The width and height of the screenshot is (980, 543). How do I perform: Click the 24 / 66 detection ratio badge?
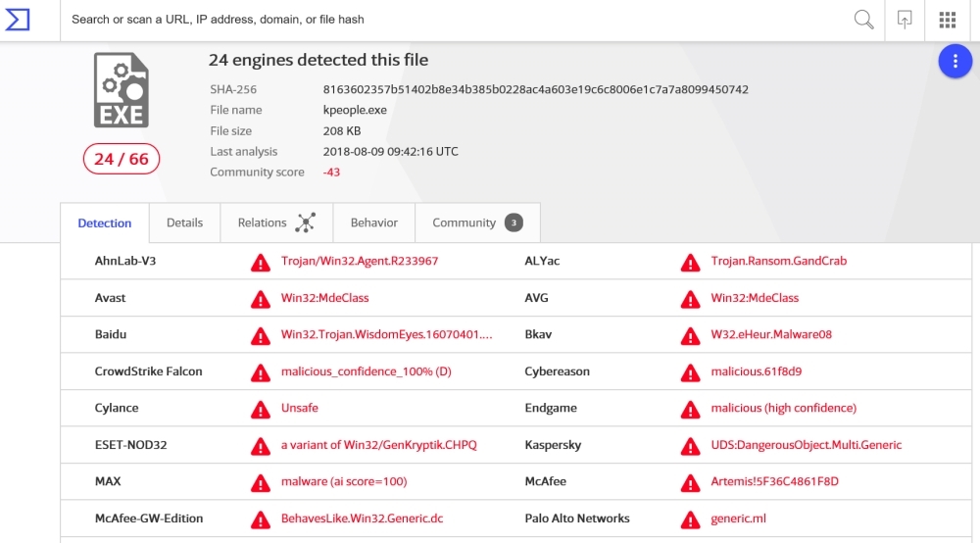coord(122,159)
